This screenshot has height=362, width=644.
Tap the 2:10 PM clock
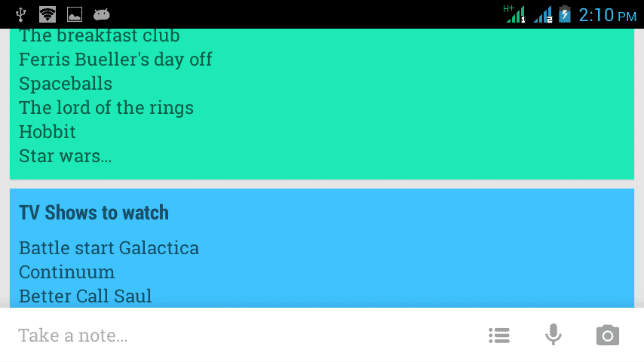608,16
